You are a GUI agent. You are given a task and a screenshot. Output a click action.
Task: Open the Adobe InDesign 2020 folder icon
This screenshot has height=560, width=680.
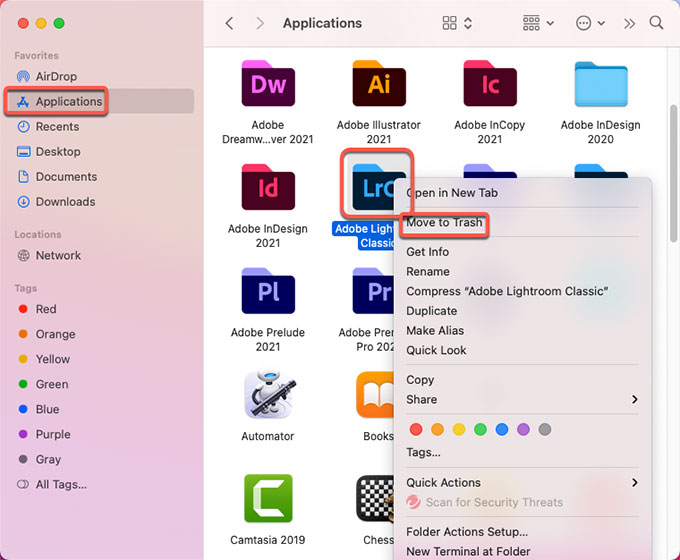[x=601, y=84]
